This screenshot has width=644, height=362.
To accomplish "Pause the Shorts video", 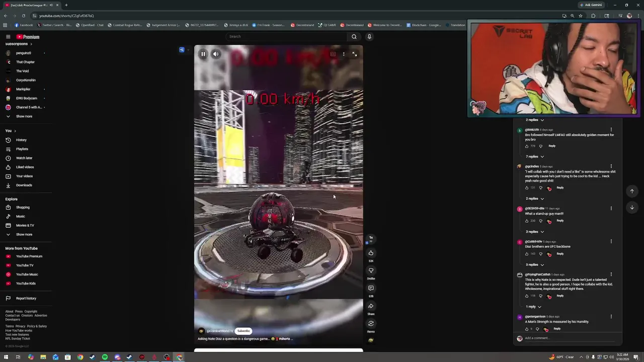I will pos(203,54).
